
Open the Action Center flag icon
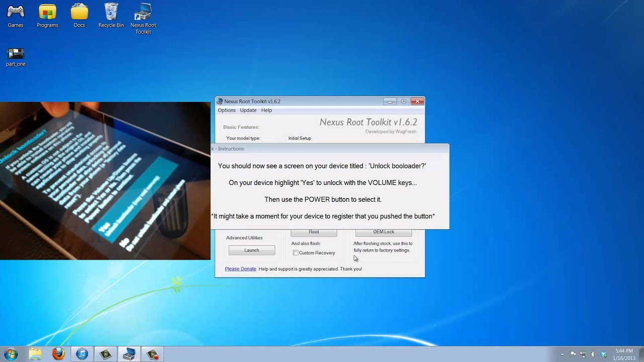[x=573, y=354]
